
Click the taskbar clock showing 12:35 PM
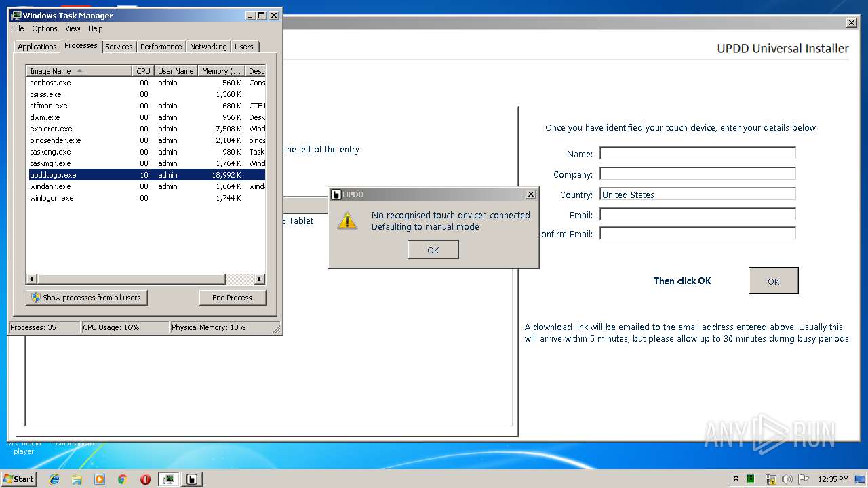click(x=833, y=479)
